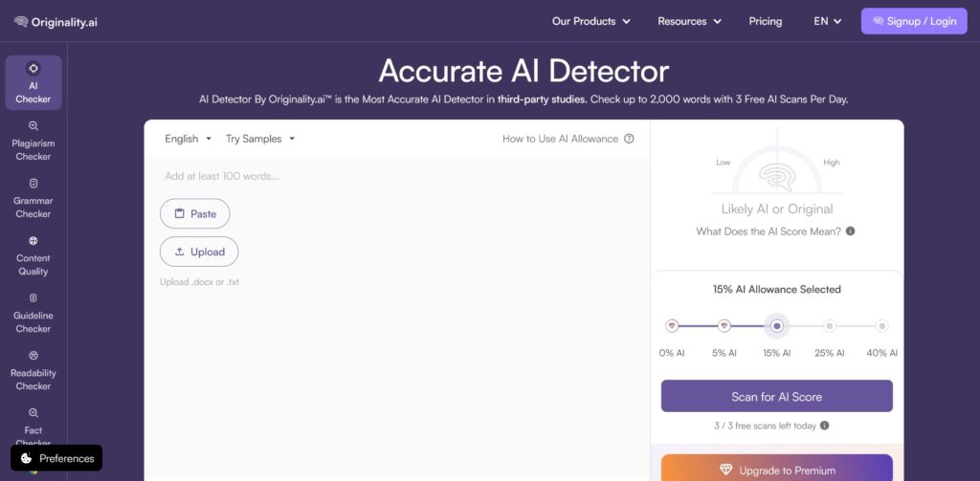Expand the Resources dropdown
The height and width of the screenshot is (481, 980).
[x=689, y=21]
